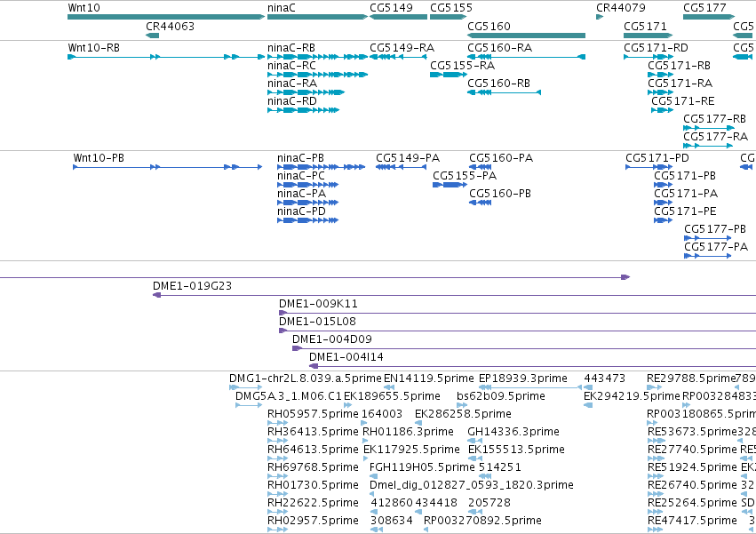Select the ninaC-RA transcript
Screen dimensions: 756x534
click(x=306, y=92)
